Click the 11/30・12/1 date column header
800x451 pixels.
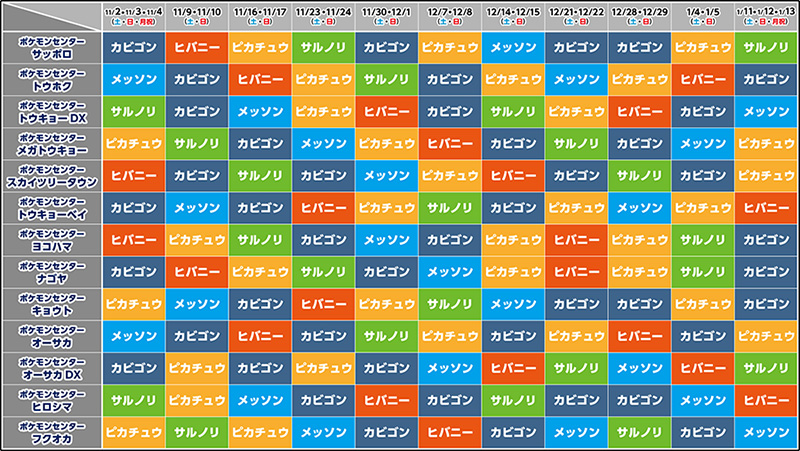point(387,16)
